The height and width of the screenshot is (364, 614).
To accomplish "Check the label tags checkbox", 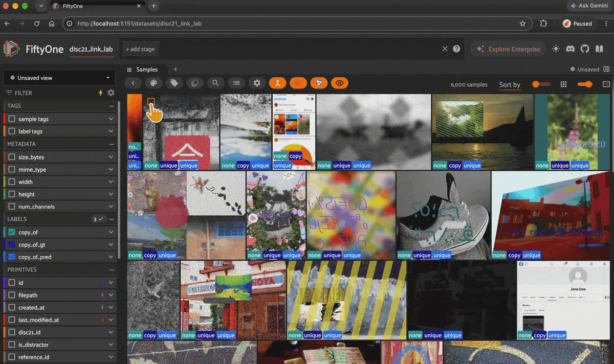I will (12, 131).
